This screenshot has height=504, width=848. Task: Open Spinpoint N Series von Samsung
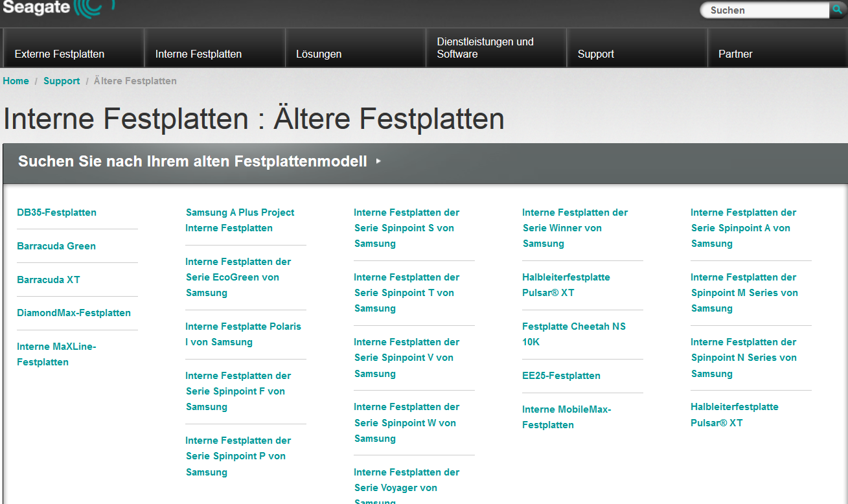click(743, 358)
